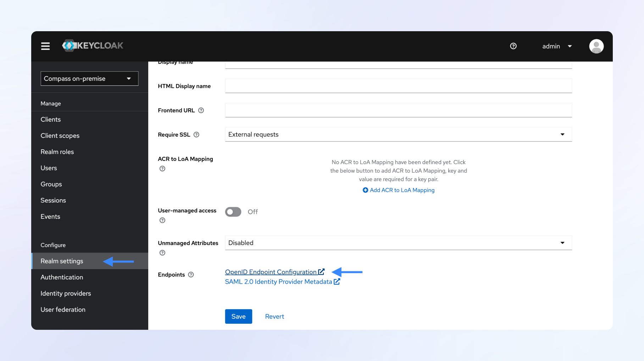The image size is (644, 361).
Task: Show help for Frontend URL
Action: 201,110
